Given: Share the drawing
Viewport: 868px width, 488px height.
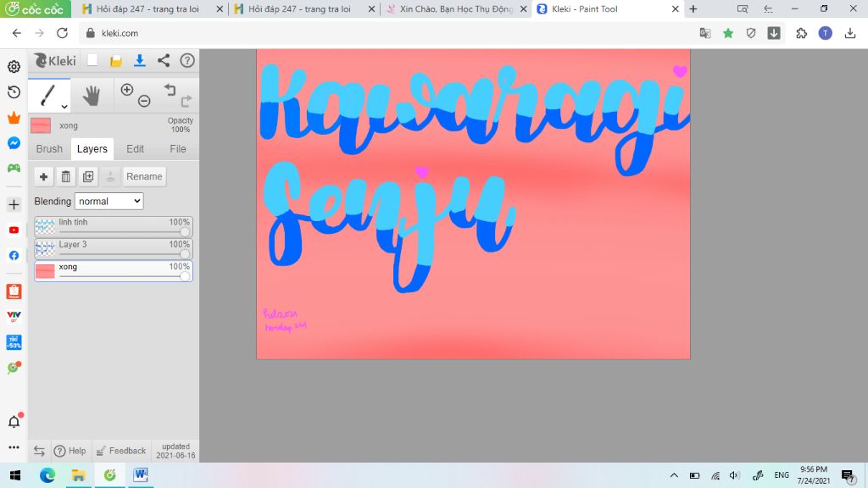Looking at the screenshot, I should (x=164, y=60).
